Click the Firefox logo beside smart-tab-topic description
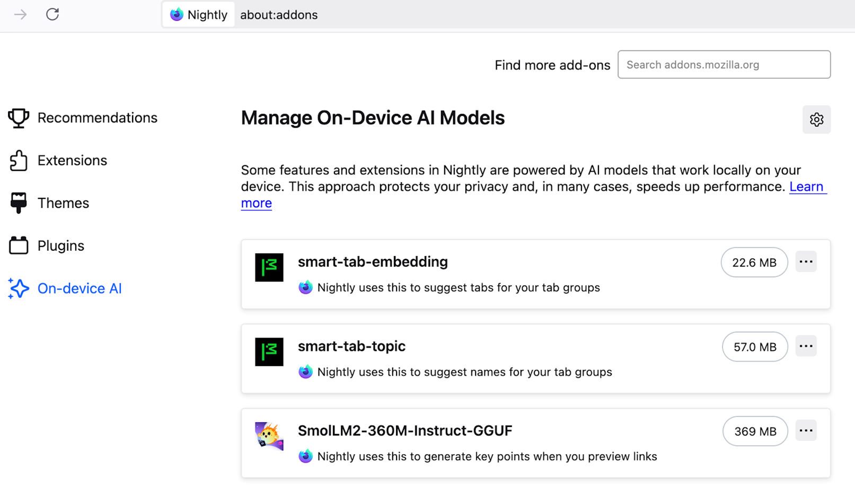The image size is (855, 504). (x=305, y=372)
